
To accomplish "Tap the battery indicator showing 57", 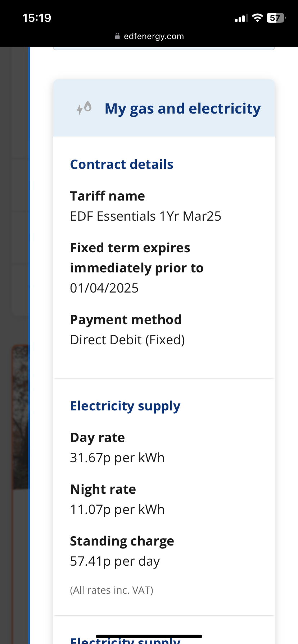I will [x=276, y=18].
